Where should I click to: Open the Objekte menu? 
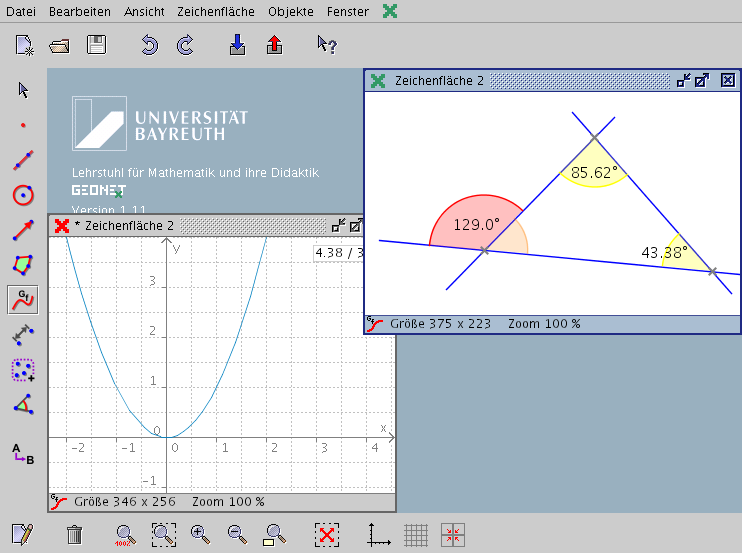pos(290,12)
